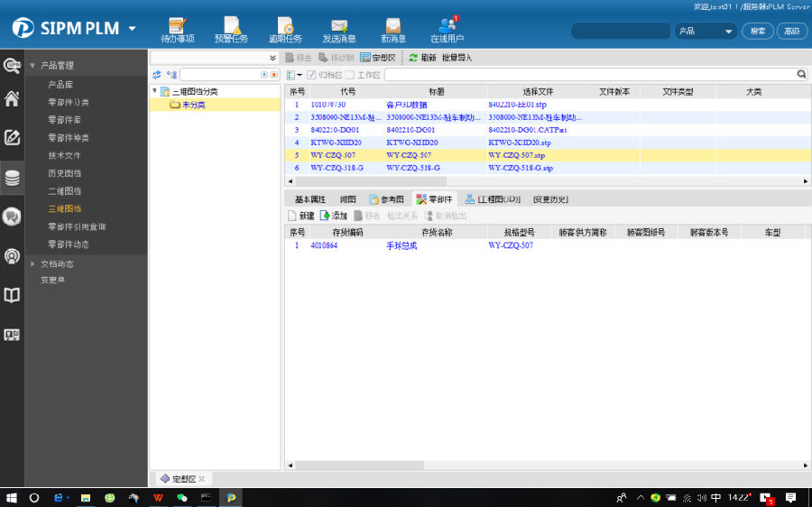Click the database icon in left sidebar

pyautogui.click(x=12, y=178)
